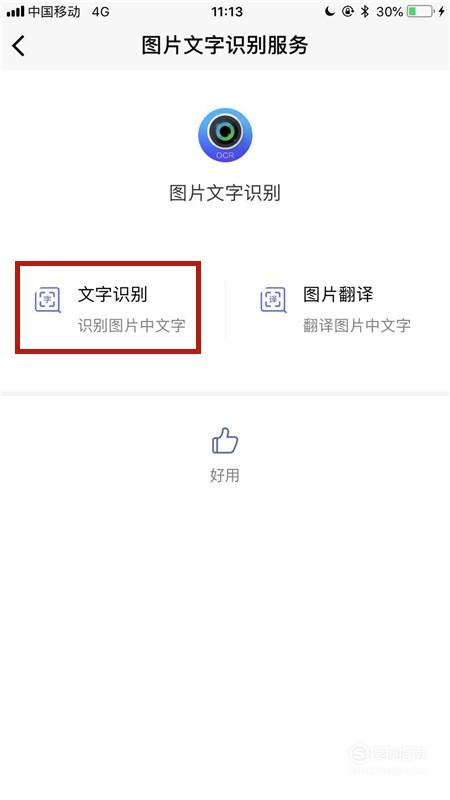Tap the 30% battery percentage text
Screen dimensions: 450x800
[x=390, y=11]
